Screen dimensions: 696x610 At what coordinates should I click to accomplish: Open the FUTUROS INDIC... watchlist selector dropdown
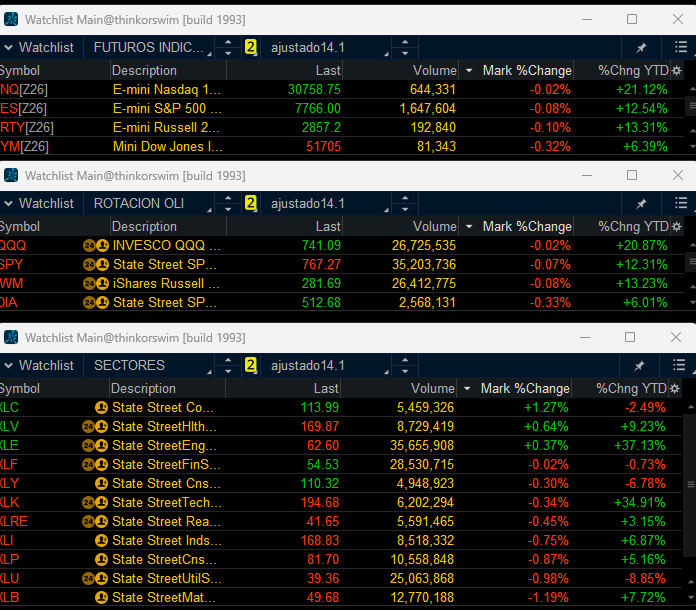149,47
